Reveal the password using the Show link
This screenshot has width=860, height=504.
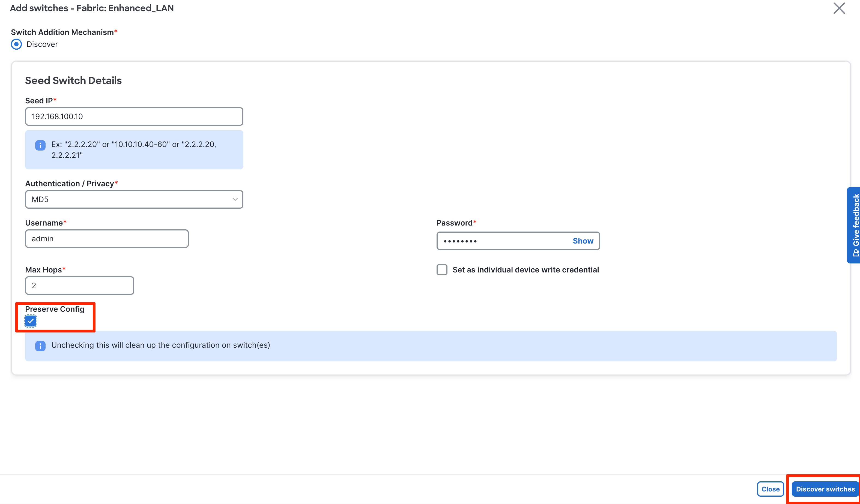click(x=583, y=241)
